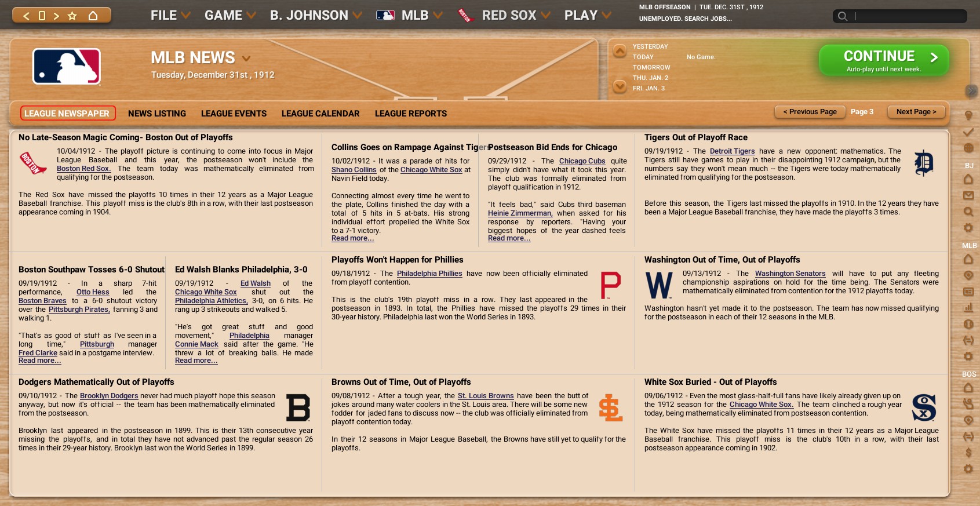Expand the MLB NEWS title dropdown arrow

pyautogui.click(x=246, y=59)
